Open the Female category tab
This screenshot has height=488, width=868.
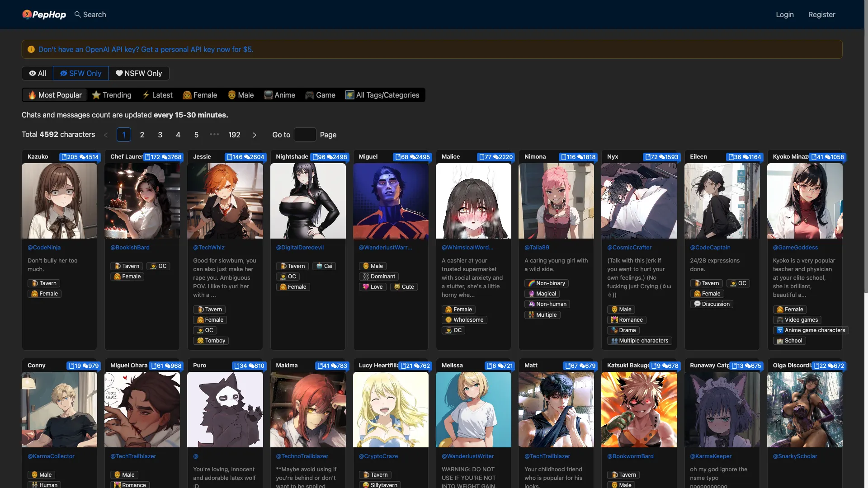pos(200,95)
